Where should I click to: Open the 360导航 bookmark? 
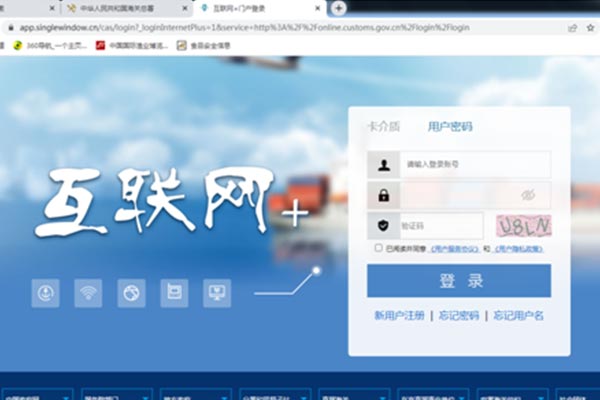tap(50, 46)
